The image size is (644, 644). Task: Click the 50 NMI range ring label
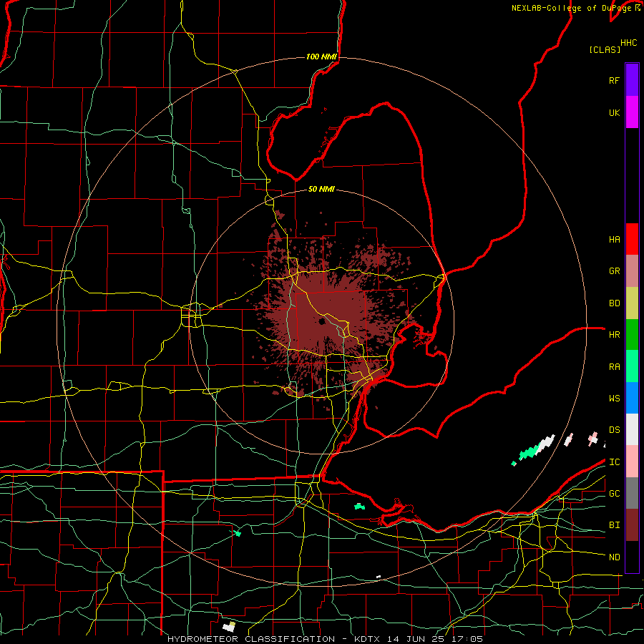[321, 190]
